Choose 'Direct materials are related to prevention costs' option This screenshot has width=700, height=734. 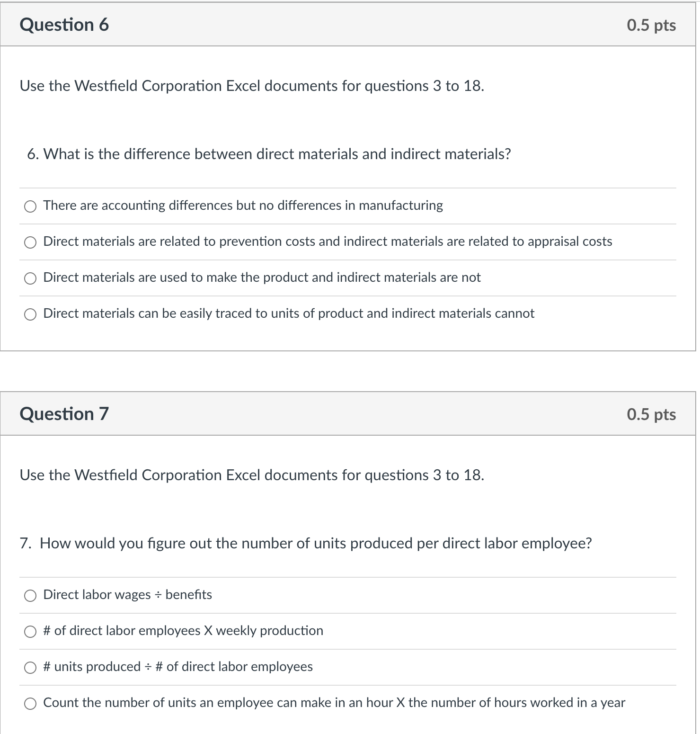(30, 242)
